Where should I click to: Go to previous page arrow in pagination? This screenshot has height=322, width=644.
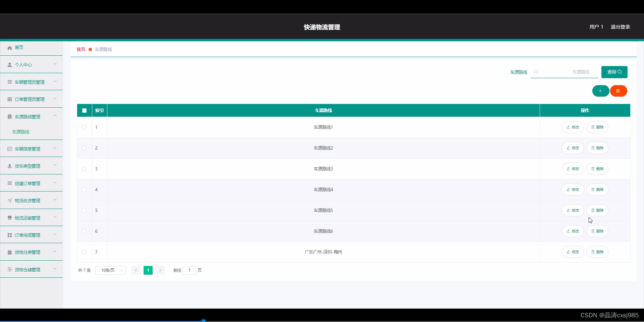tap(136, 270)
